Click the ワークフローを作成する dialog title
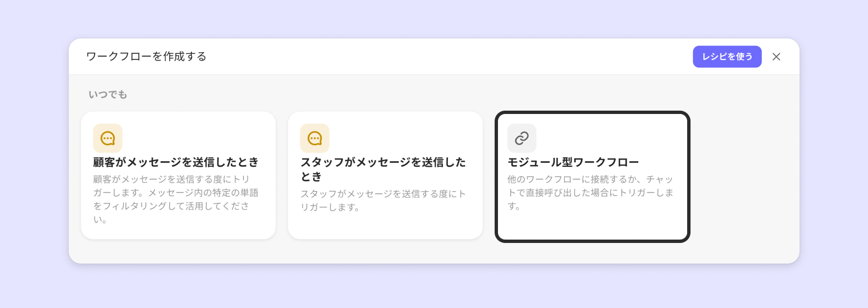This screenshot has height=308, width=868. click(x=146, y=57)
